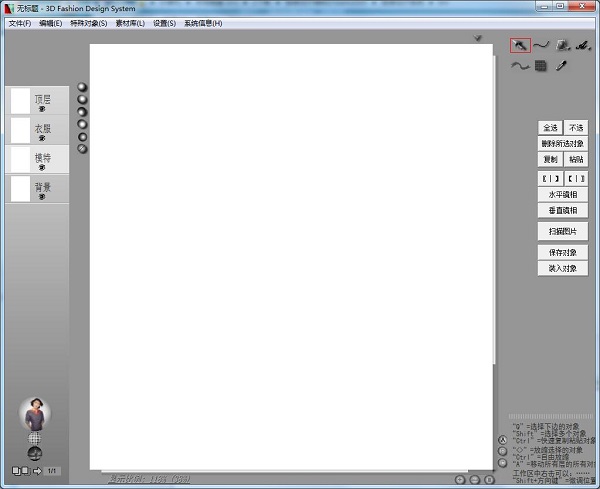Select the arrow selection tool
The width and height of the screenshot is (600, 489).
point(520,46)
